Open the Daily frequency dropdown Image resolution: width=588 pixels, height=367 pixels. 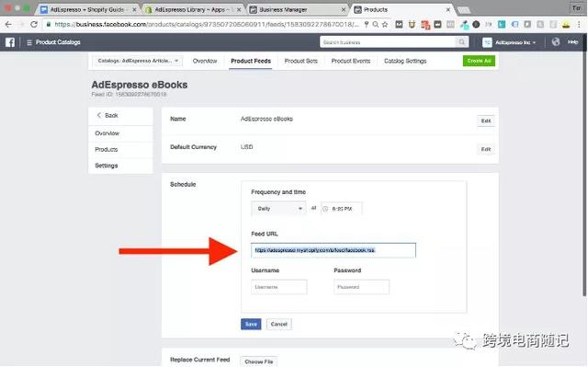[x=278, y=209]
